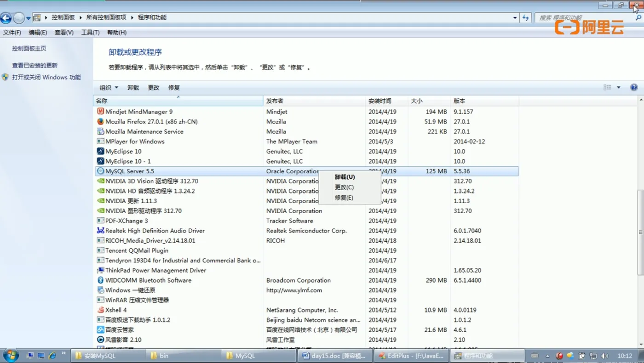The height and width of the screenshot is (363, 644).
Task: Open the 编辑(E) menu
Action: point(38,33)
